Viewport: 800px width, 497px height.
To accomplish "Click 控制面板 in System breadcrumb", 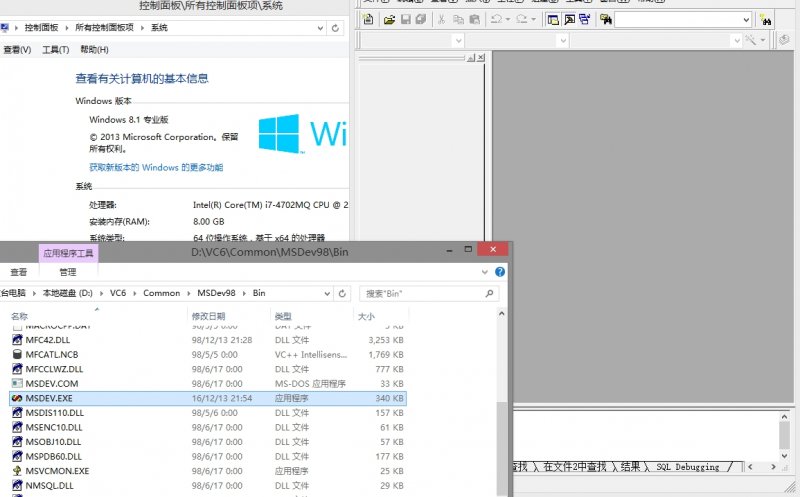I will tap(41, 28).
